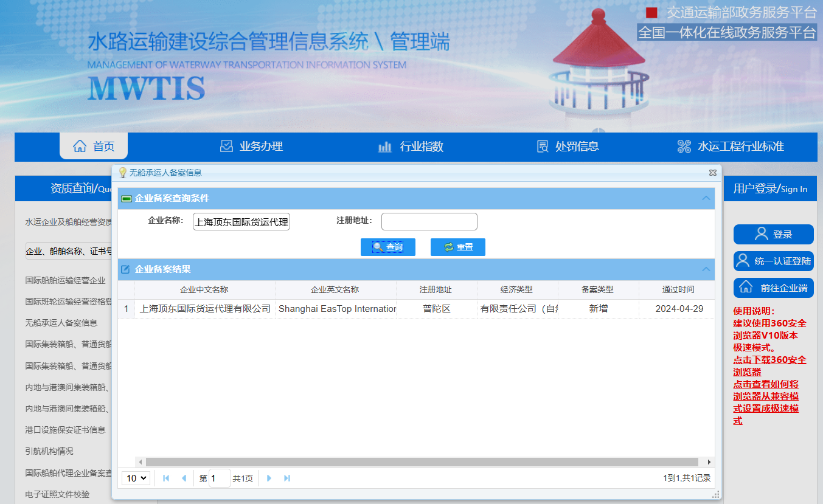The height and width of the screenshot is (504, 823).
Task: Open the 首页 tab
Action: pos(94,146)
